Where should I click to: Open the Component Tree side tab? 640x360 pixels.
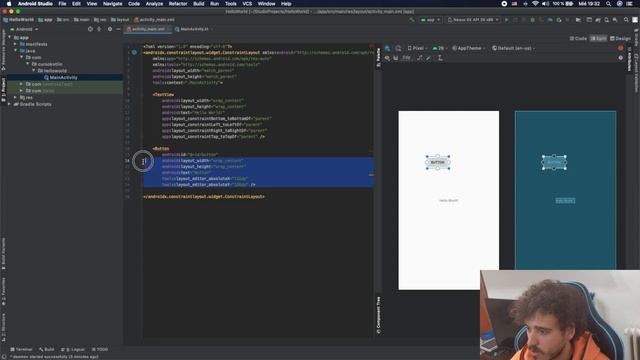[378, 316]
